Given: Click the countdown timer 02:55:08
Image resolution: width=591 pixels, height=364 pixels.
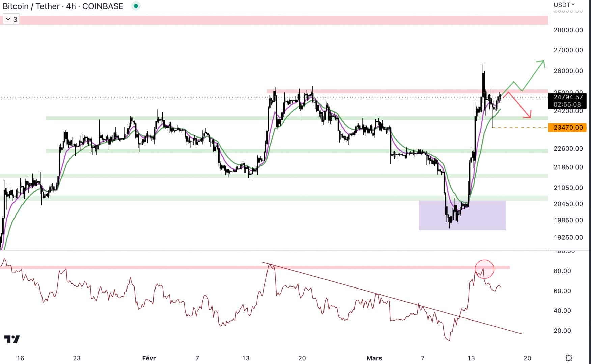Looking at the screenshot, I should (x=567, y=105).
